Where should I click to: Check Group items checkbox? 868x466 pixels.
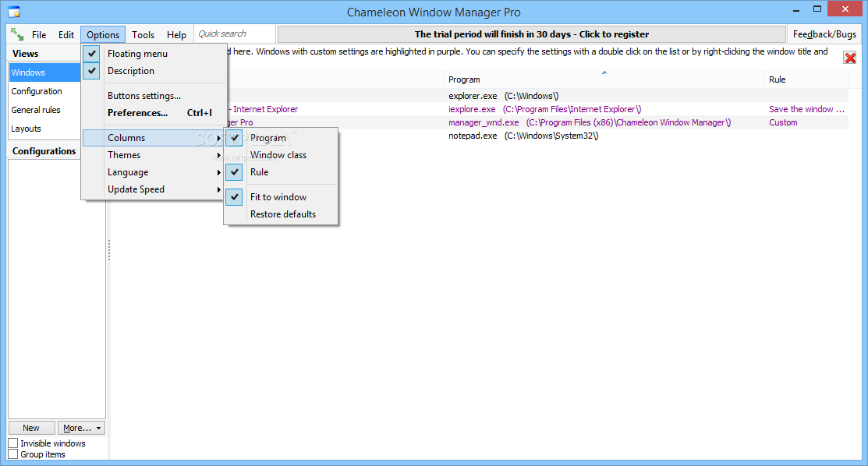click(x=13, y=454)
